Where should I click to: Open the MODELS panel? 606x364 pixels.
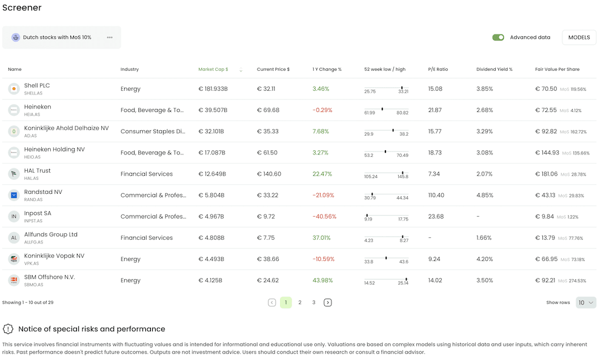578,37
